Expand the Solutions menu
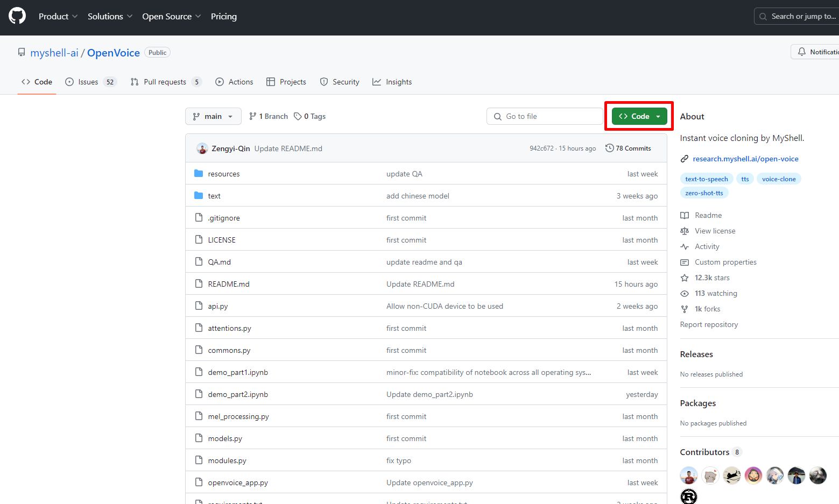 pyautogui.click(x=110, y=16)
